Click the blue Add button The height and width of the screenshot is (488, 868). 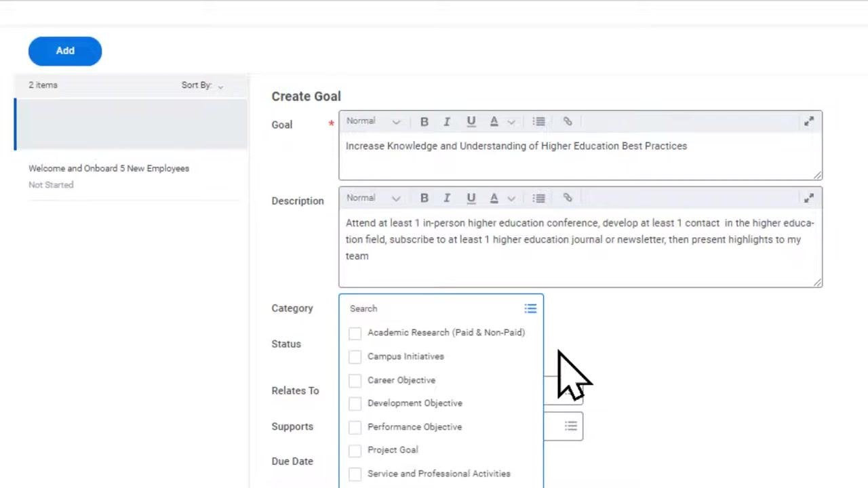click(x=65, y=51)
